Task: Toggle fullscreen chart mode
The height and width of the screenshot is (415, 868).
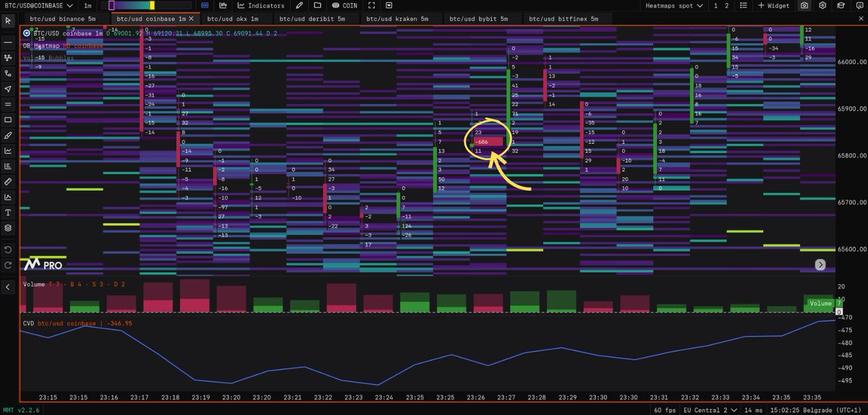Action: point(371,5)
